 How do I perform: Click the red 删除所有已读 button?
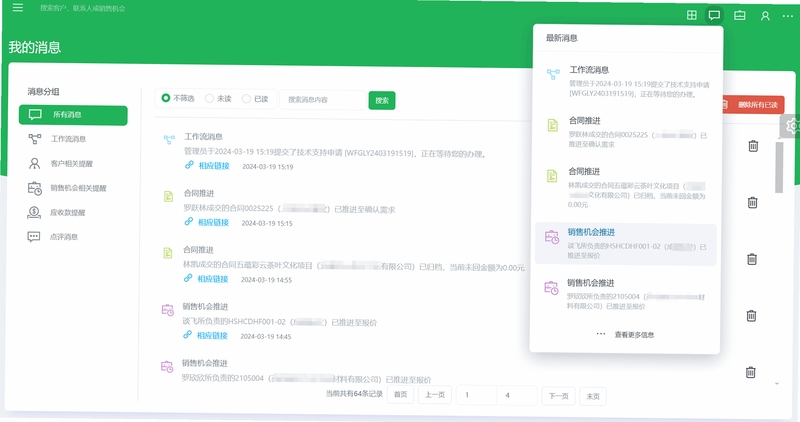coord(752,105)
